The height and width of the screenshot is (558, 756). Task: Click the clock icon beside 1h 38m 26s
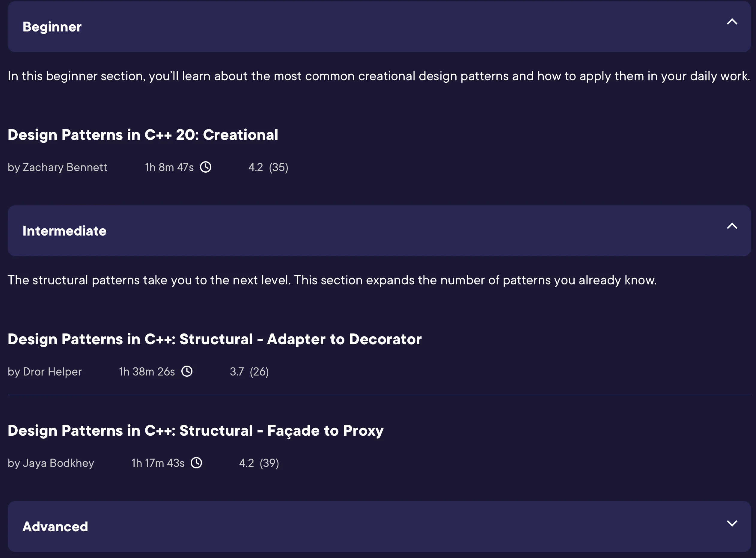point(187,371)
